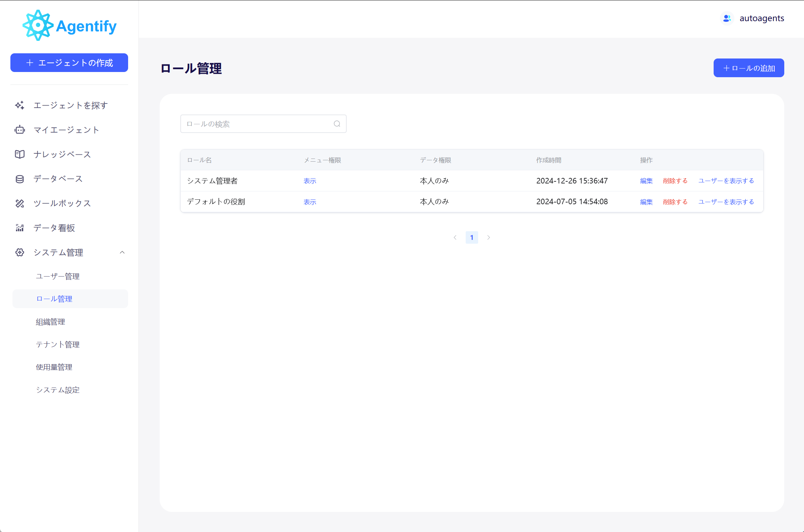Go to next page arrow

[x=489, y=237]
